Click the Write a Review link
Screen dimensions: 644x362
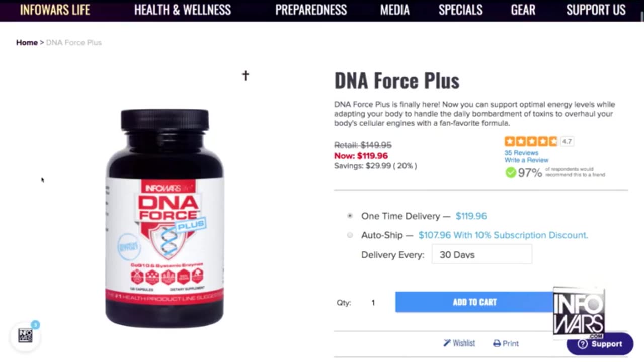[x=526, y=160]
